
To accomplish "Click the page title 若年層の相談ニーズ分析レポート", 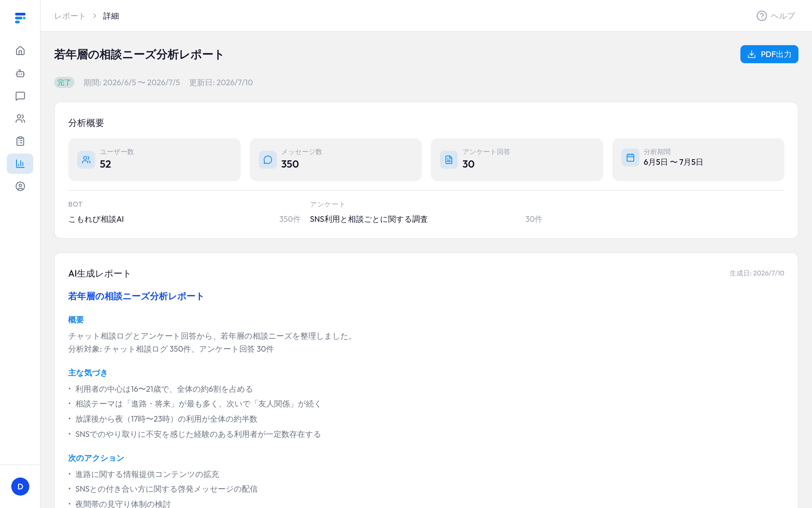I will pyautogui.click(x=139, y=54).
